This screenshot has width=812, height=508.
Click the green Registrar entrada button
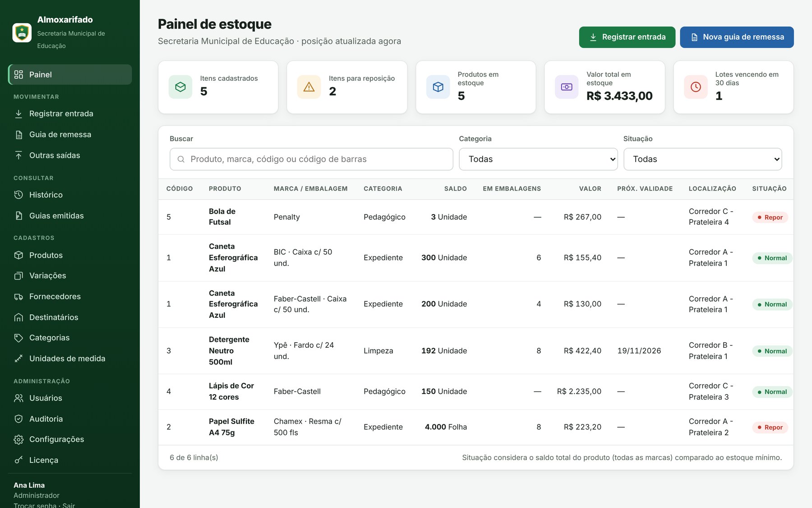pyautogui.click(x=627, y=37)
